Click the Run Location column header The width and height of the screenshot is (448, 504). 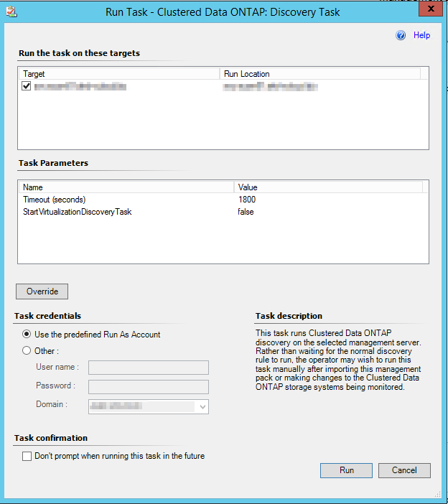coord(319,74)
